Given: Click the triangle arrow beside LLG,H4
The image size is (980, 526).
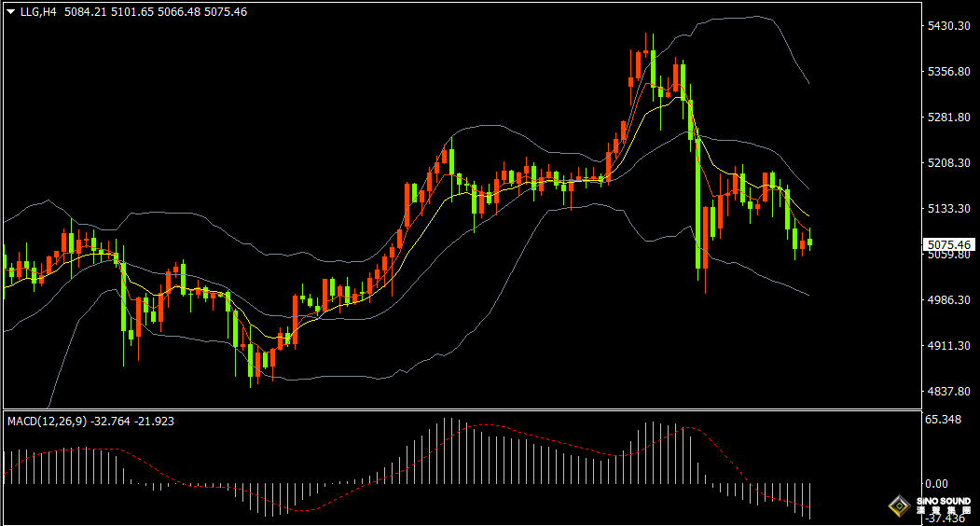Looking at the screenshot, I should (10, 12).
